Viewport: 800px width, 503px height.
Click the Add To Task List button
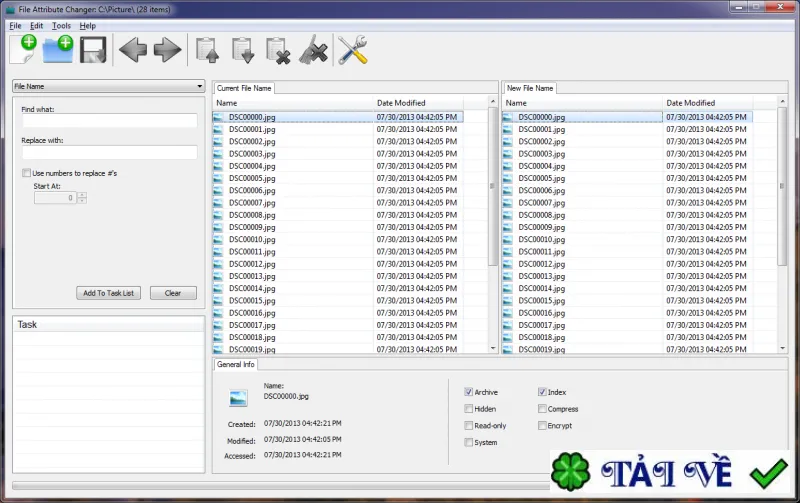(x=108, y=293)
